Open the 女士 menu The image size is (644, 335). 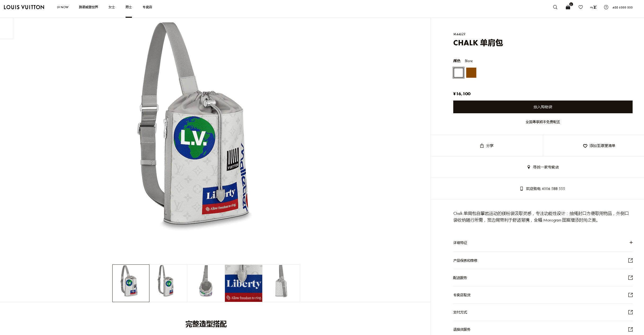coord(112,7)
